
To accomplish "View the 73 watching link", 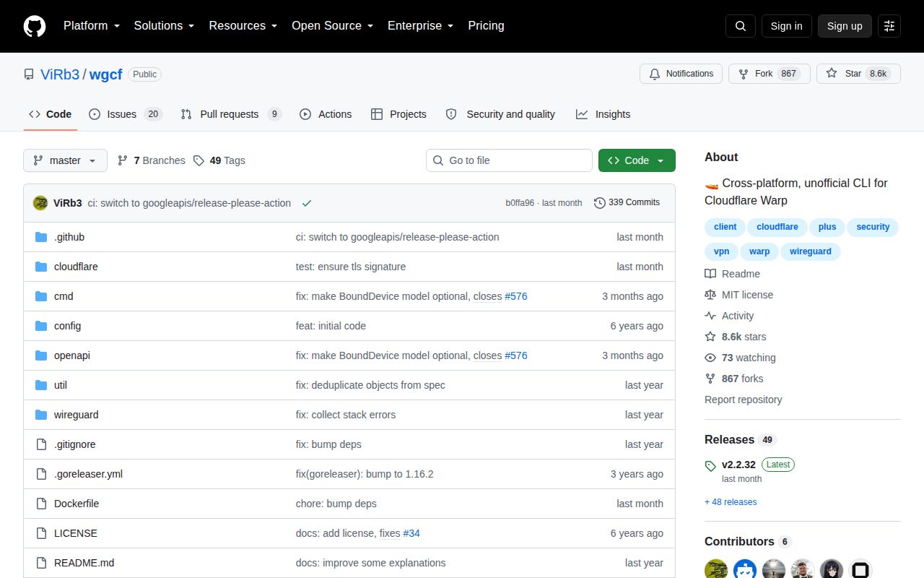I will tap(740, 358).
